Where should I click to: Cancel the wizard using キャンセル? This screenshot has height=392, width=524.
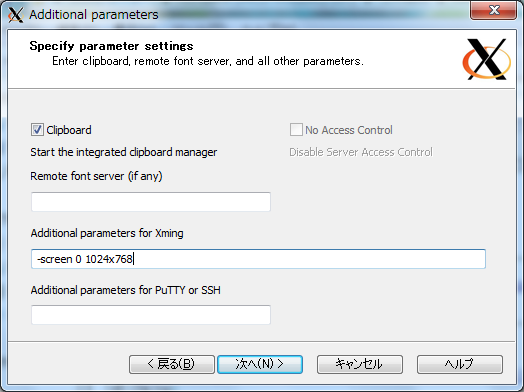click(x=360, y=364)
